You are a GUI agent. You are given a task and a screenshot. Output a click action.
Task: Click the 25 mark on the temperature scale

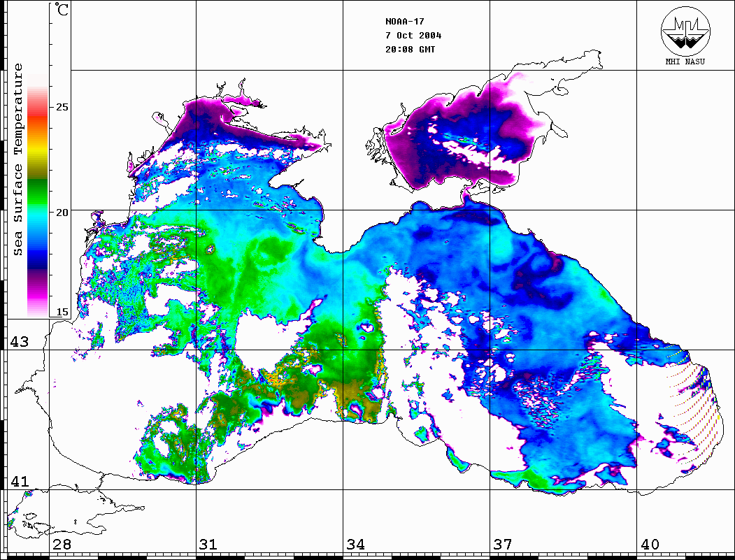click(x=63, y=108)
